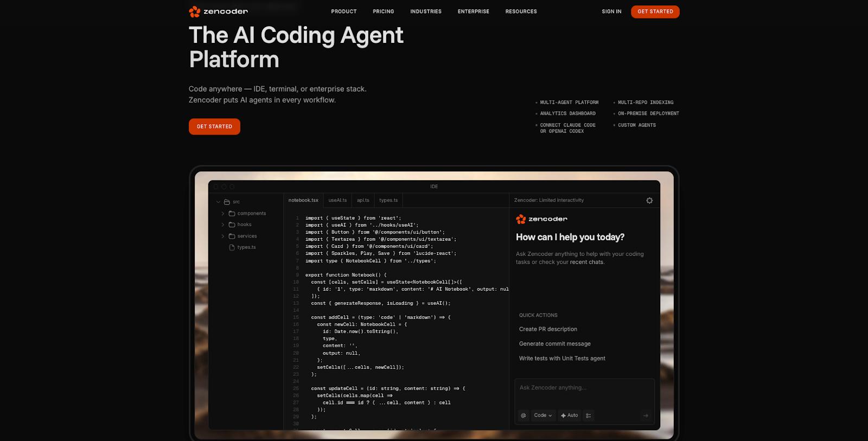Click Connect Claude Code or OpenAI Codex text

[x=567, y=128]
